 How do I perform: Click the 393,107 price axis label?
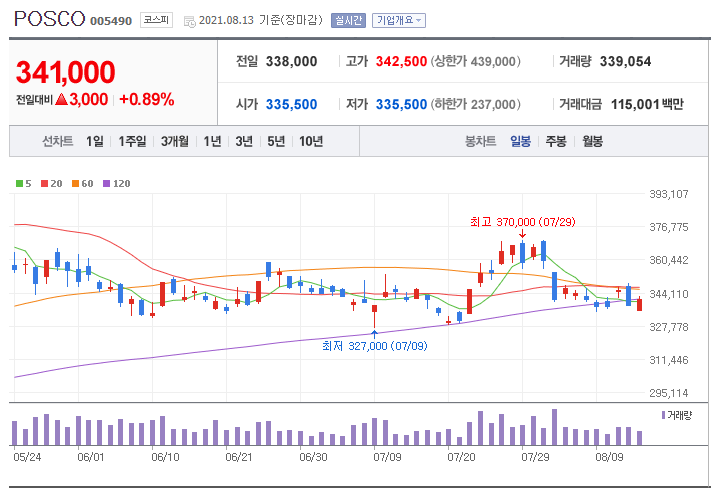pos(669,195)
